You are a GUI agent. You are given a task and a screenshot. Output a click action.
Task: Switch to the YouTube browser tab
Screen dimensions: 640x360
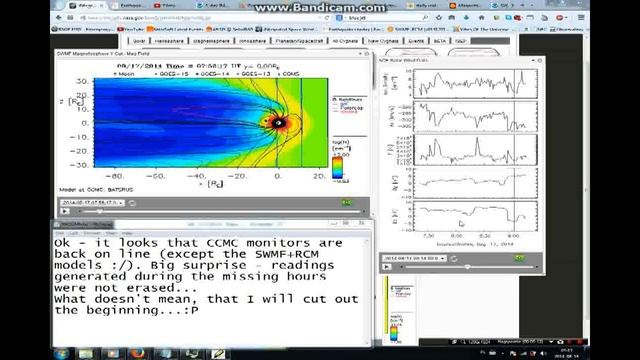[168, 5]
